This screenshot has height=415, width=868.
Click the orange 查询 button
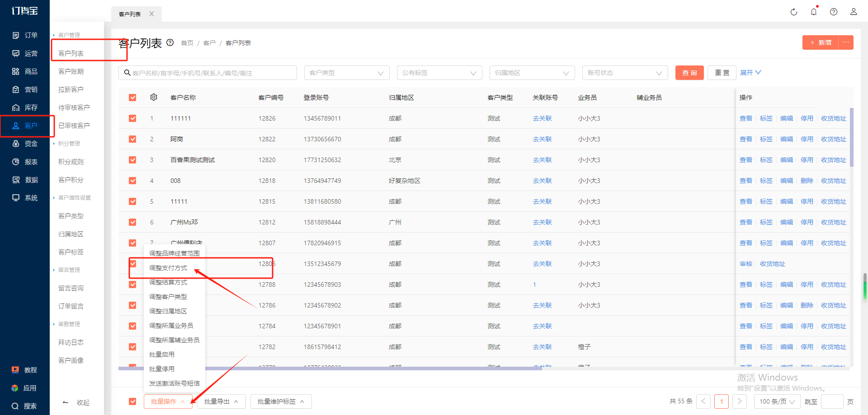689,73
